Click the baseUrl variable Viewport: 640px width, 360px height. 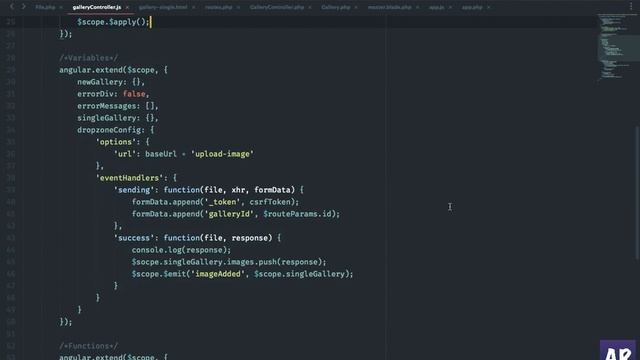point(161,154)
